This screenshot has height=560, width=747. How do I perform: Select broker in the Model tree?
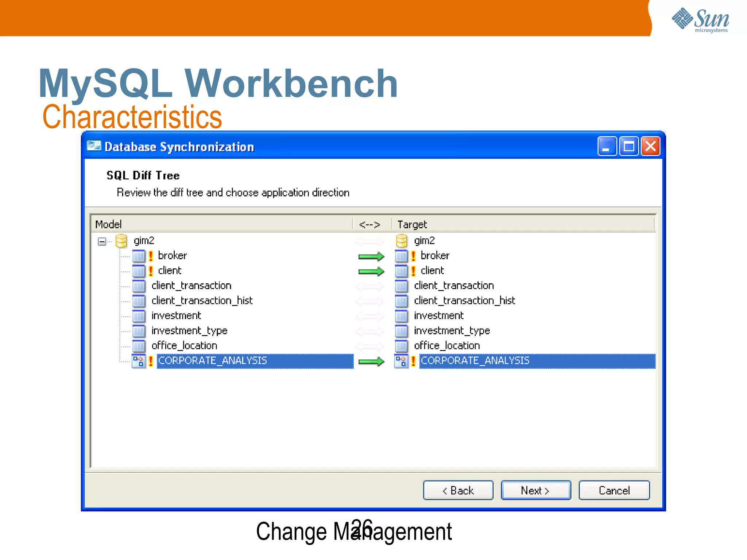point(173,256)
